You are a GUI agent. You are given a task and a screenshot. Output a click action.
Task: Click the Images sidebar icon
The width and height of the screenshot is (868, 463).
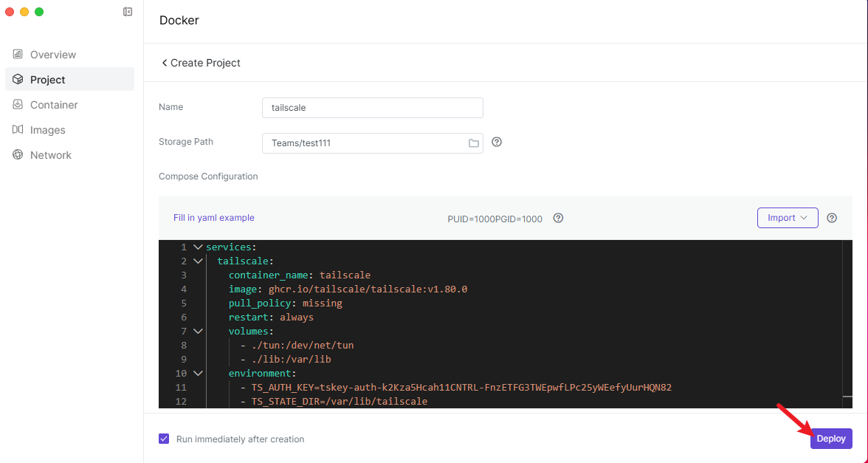tap(18, 130)
